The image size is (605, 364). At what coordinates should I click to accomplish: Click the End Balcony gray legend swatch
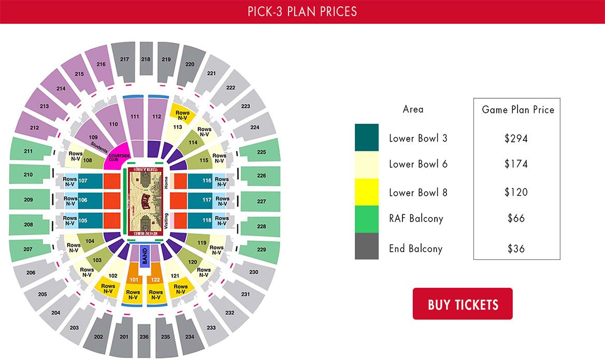[x=367, y=246]
